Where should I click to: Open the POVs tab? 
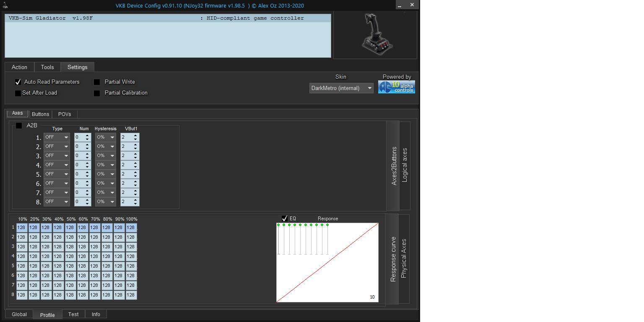tap(65, 114)
